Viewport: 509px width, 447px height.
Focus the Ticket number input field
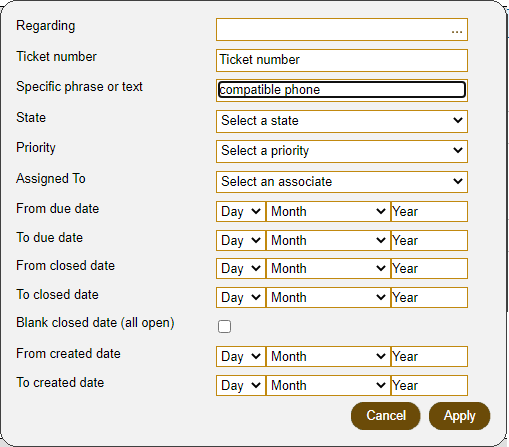(x=342, y=60)
